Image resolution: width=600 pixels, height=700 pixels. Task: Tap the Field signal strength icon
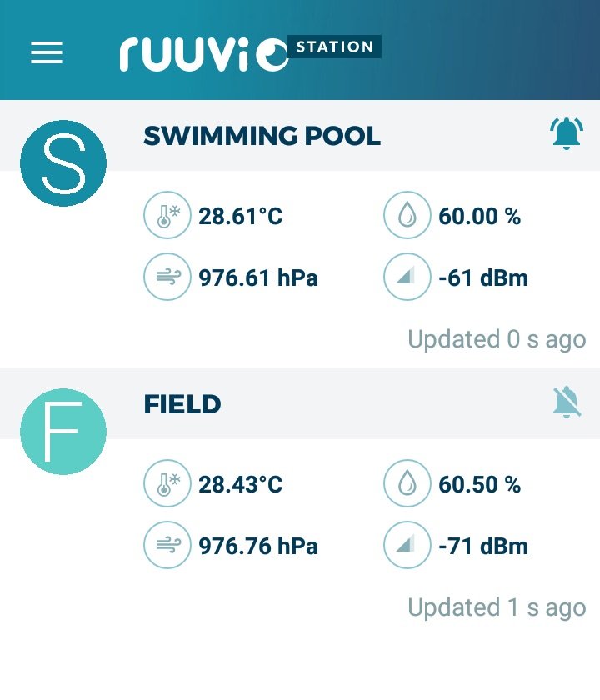click(407, 545)
